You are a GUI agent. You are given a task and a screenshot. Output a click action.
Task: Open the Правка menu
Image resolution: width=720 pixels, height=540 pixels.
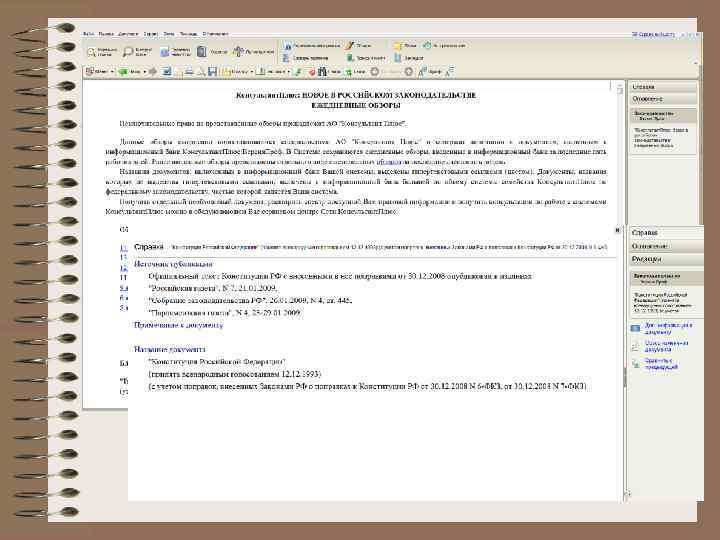106,34
